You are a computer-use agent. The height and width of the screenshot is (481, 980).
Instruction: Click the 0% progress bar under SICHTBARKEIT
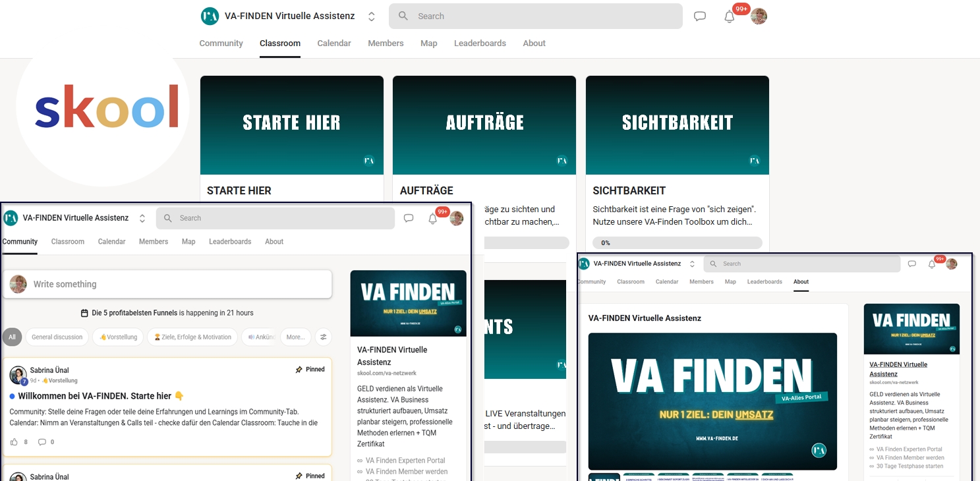[x=677, y=242]
